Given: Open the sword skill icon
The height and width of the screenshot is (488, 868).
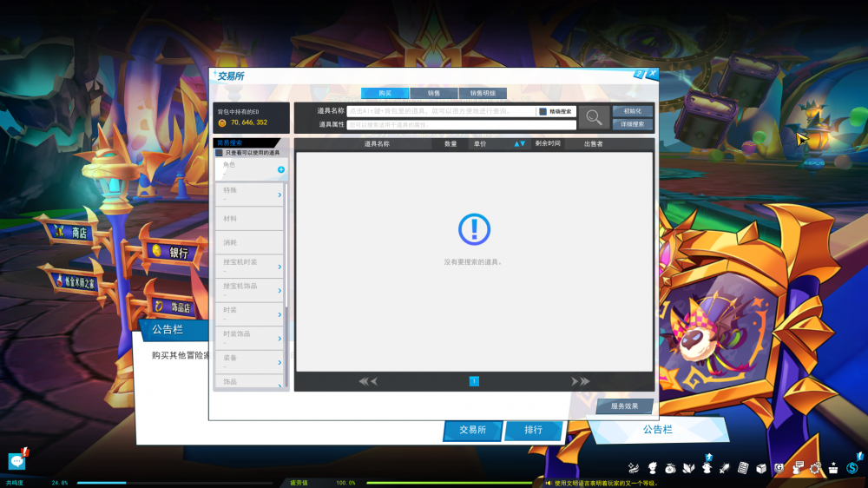Looking at the screenshot, I should pyautogui.click(x=724, y=469).
